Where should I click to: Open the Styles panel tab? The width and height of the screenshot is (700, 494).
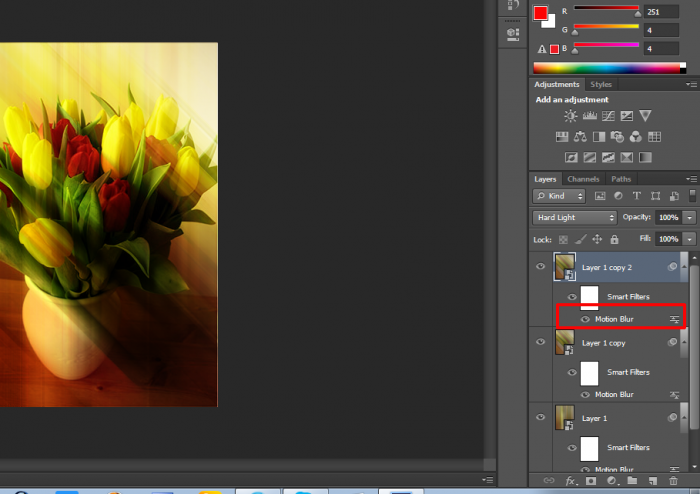point(601,85)
